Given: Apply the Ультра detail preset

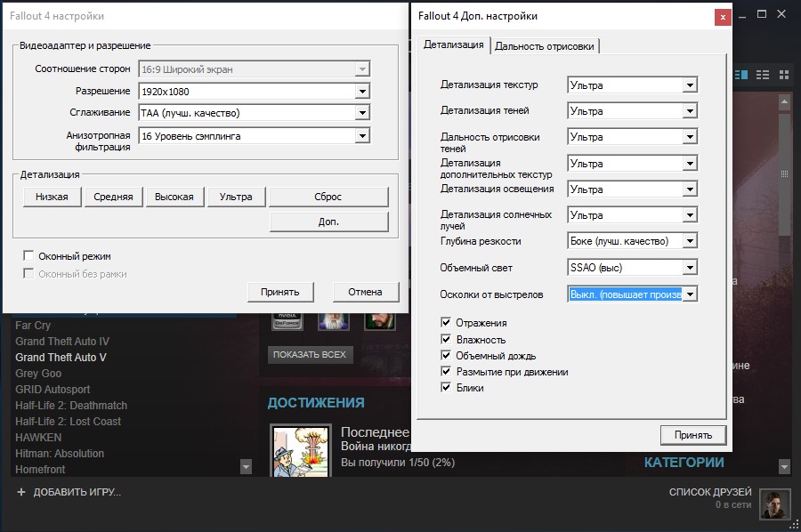Looking at the screenshot, I should [x=236, y=197].
